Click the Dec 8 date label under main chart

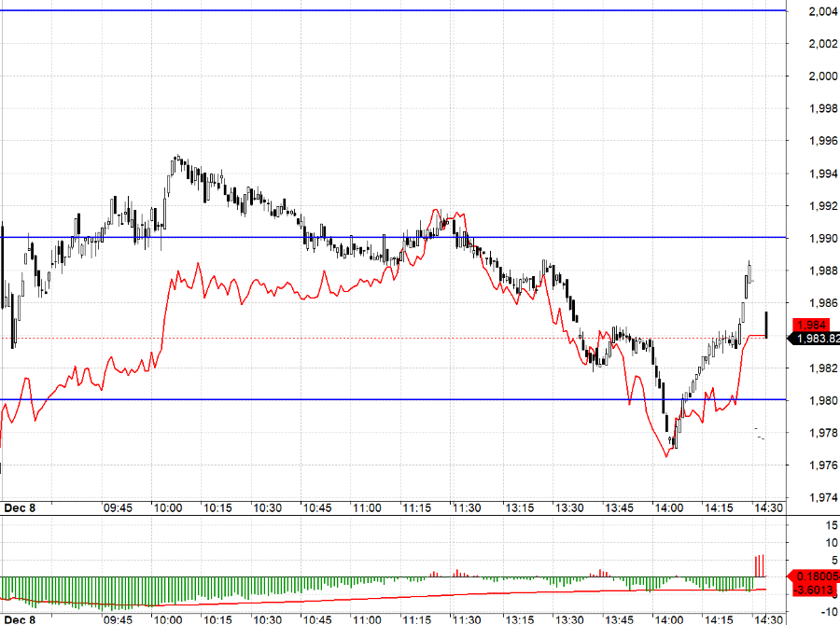[20, 508]
